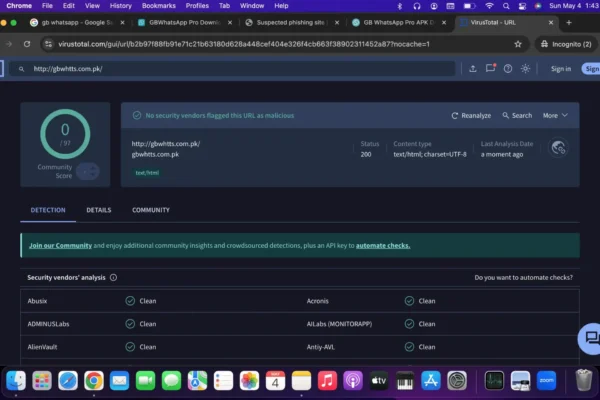Screen dimensions: 600x400
Task: Bookmark this page with the star icon
Action: pyautogui.click(x=518, y=44)
